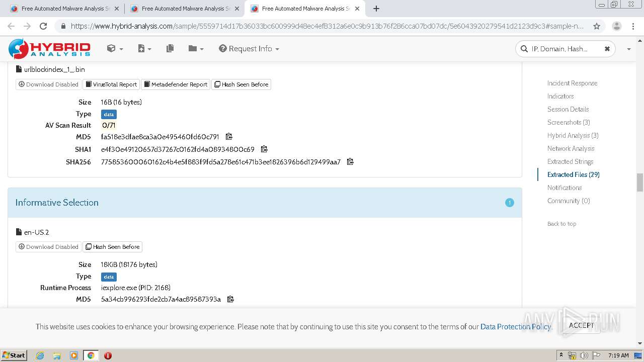Switch to the first browser tab
This screenshot has height=362, width=644.
[64, 9]
